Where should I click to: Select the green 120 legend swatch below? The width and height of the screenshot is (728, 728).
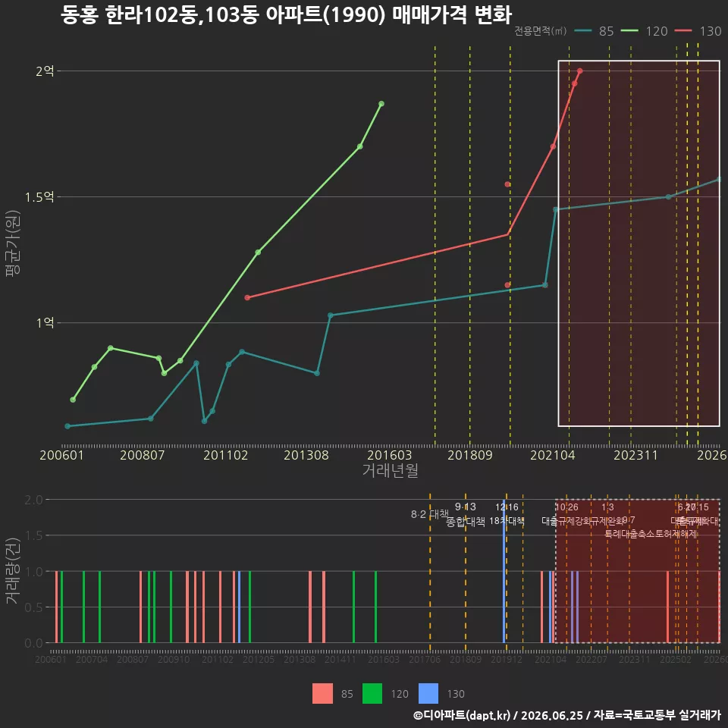pyautogui.click(x=372, y=694)
